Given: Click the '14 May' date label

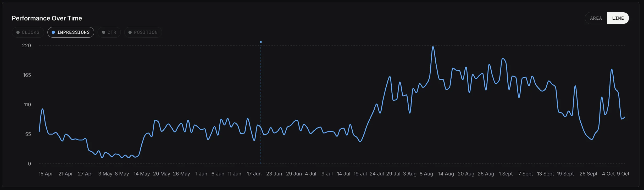Looking at the screenshot, I should tap(142, 174).
